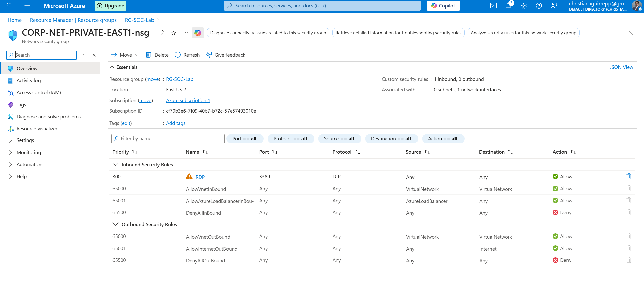Collapse the Inbound Security Rules group
The width and height of the screenshot is (644, 282).
click(116, 165)
